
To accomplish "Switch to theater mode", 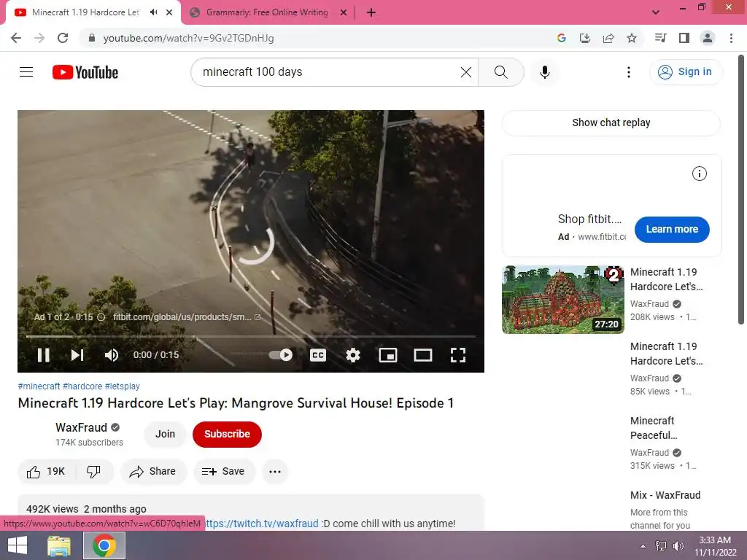I will (x=422, y=355).
